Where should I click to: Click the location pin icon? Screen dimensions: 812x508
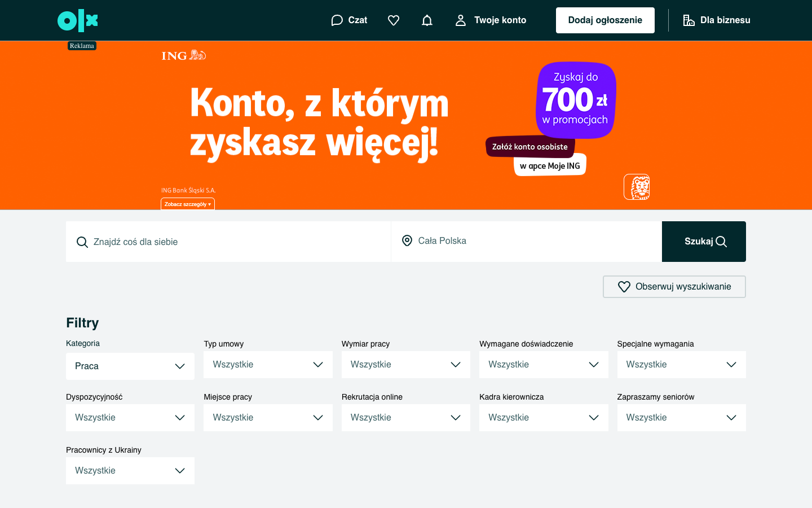(407, 241)
